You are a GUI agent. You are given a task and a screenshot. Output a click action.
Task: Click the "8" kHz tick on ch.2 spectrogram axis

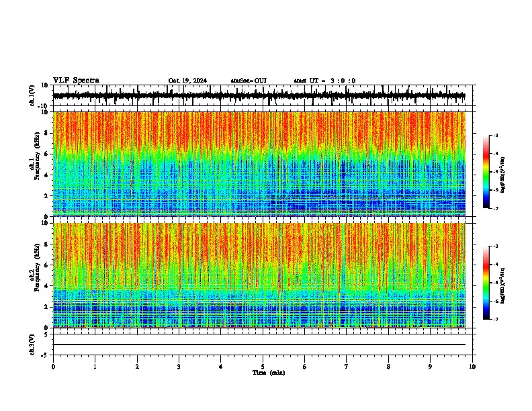[x=46, y=244]
